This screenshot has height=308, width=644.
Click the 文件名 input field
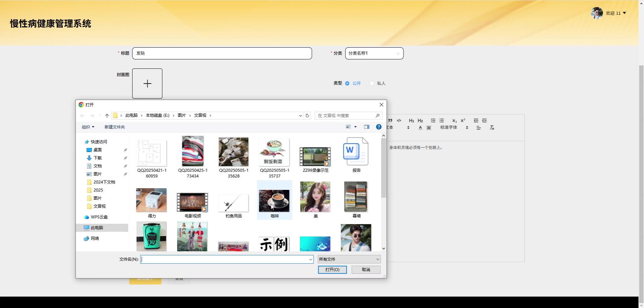click(x=225, y=259)
